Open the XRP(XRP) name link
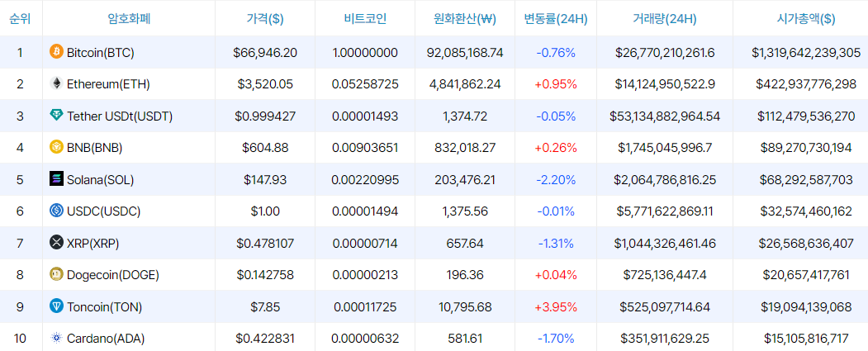Image resolution: width=868 pixels, height=351 pixels. (x=93, y=243)
